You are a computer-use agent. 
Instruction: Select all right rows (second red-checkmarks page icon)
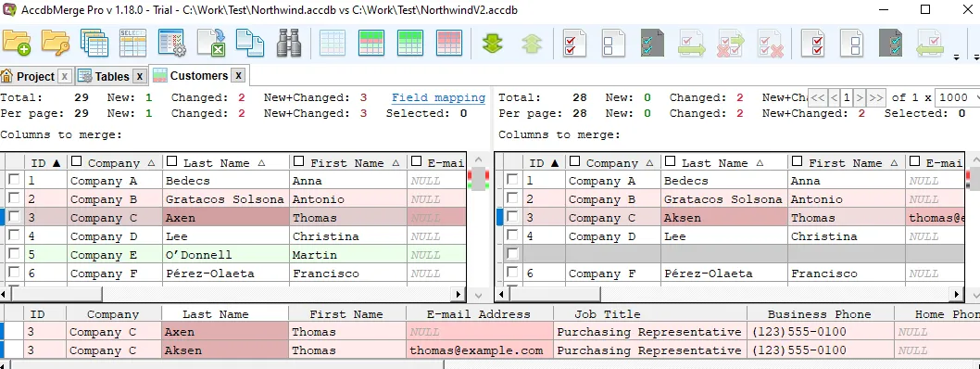click(x=813, y=43)
